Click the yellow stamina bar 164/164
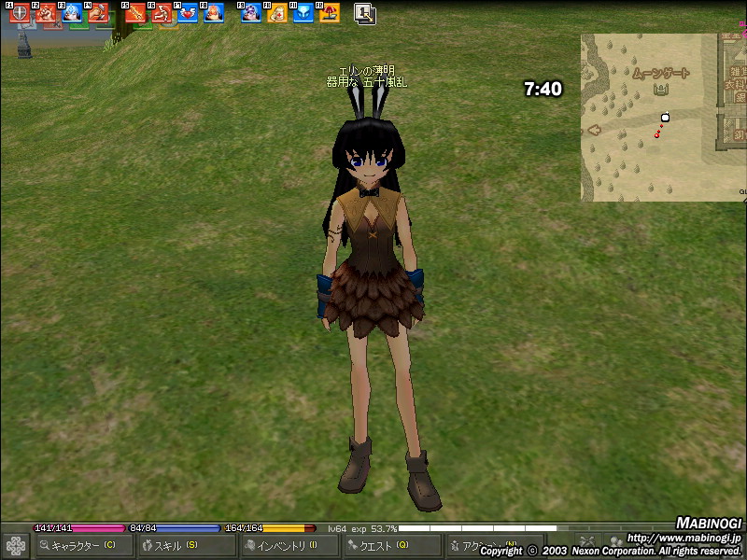 click(x=270, y=528)
